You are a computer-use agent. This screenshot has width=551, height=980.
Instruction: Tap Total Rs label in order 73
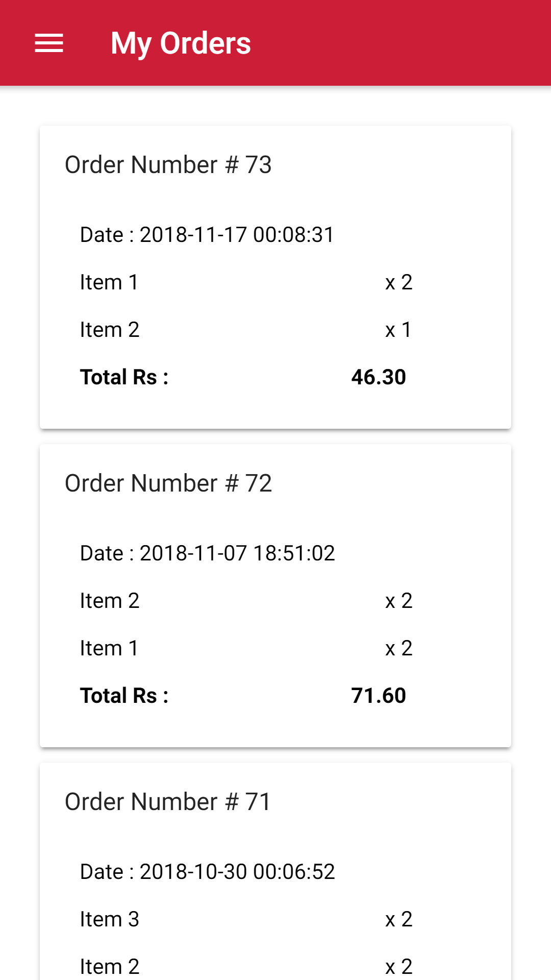(124, 377)
